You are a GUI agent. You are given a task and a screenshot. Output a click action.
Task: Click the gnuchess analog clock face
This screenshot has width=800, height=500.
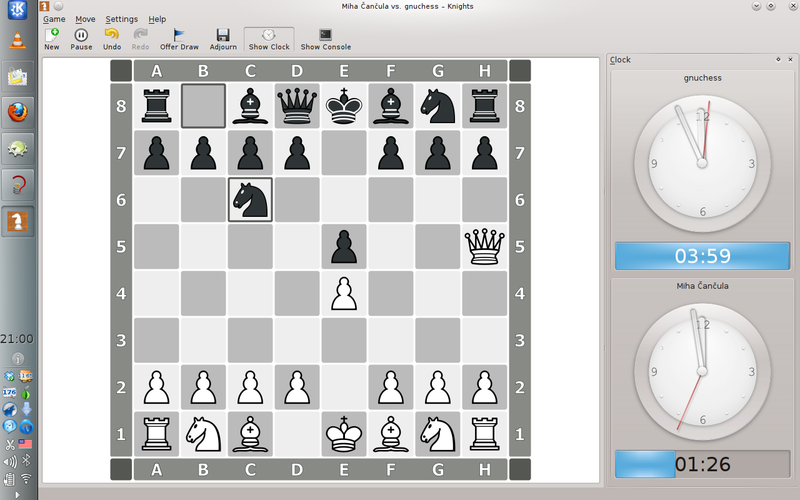(702, 164)
